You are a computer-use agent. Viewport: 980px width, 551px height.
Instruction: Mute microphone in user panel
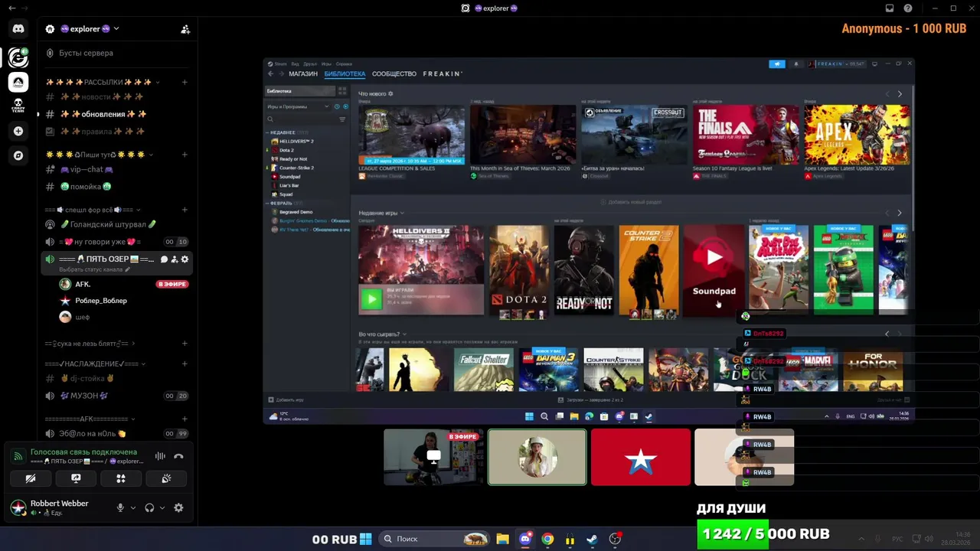(120, 507)
